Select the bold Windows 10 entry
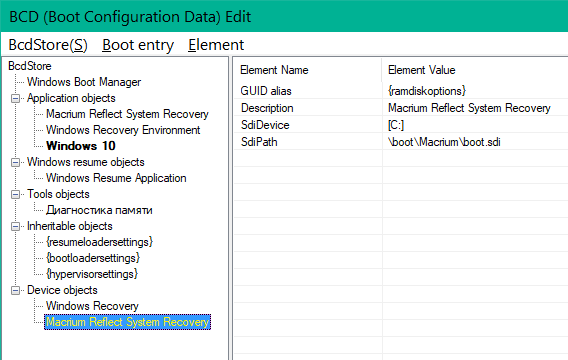The width and height of the screenshot is (568, 360). click(81, 146)
